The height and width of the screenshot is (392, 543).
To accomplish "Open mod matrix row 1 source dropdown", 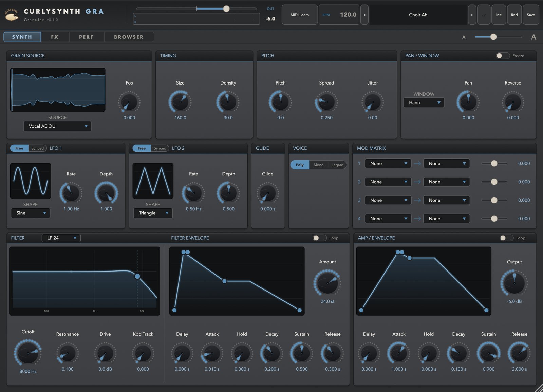I will [x=388, y=164].
